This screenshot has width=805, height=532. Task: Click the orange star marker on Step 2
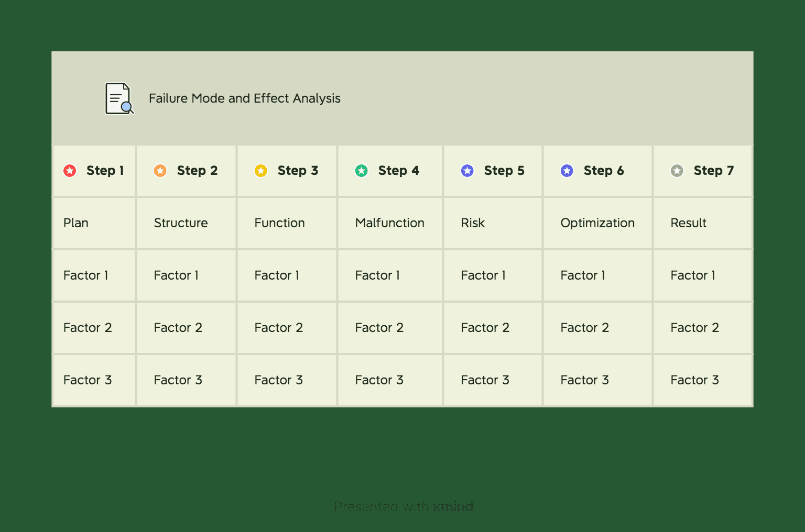coord(160,171)
